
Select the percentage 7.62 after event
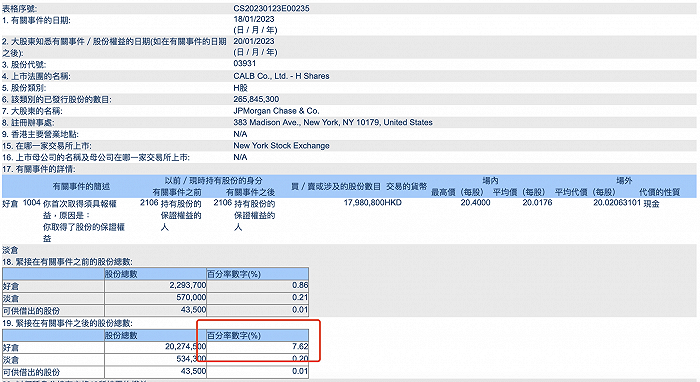(x=300, y=346)
